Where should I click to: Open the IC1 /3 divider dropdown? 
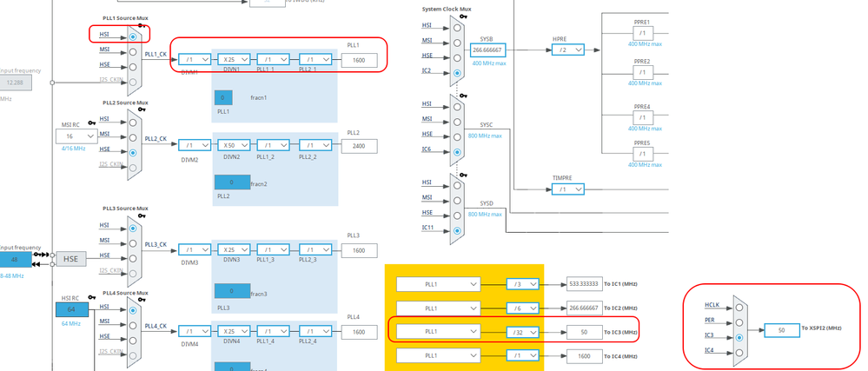(x=522, y=284)
